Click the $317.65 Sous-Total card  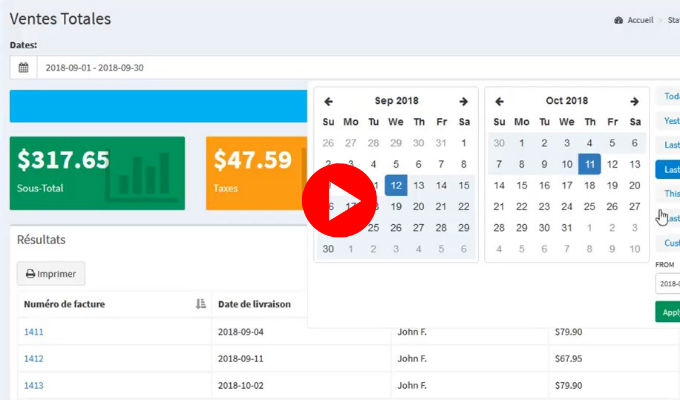coord(97,173)
